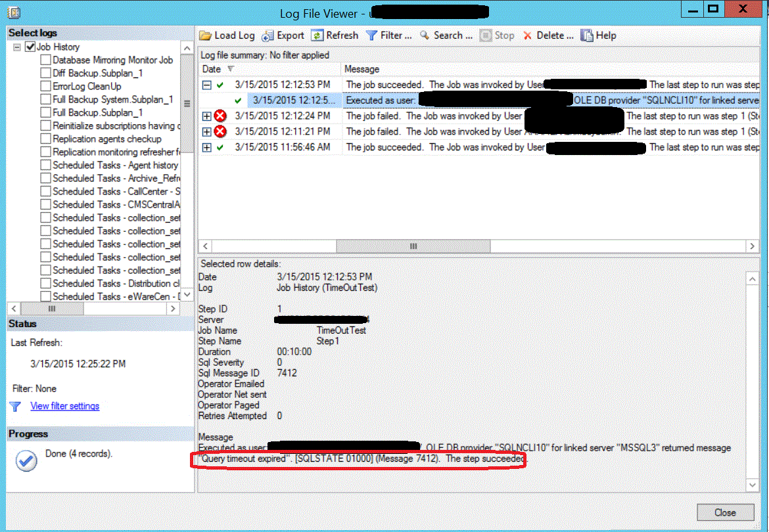Uncheck the Job History log checkbox

tap(31, 47)
